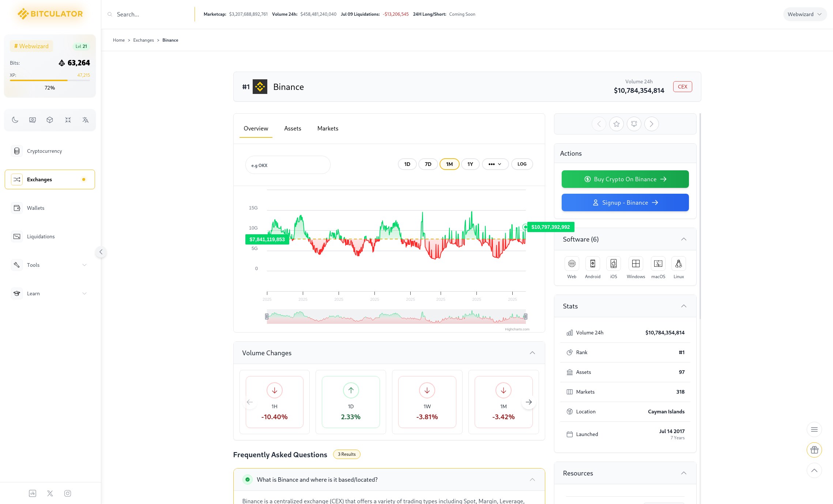Open the language switcher icon in sidebar
This screenshot has height=504, width=833.
coord(85,120)
